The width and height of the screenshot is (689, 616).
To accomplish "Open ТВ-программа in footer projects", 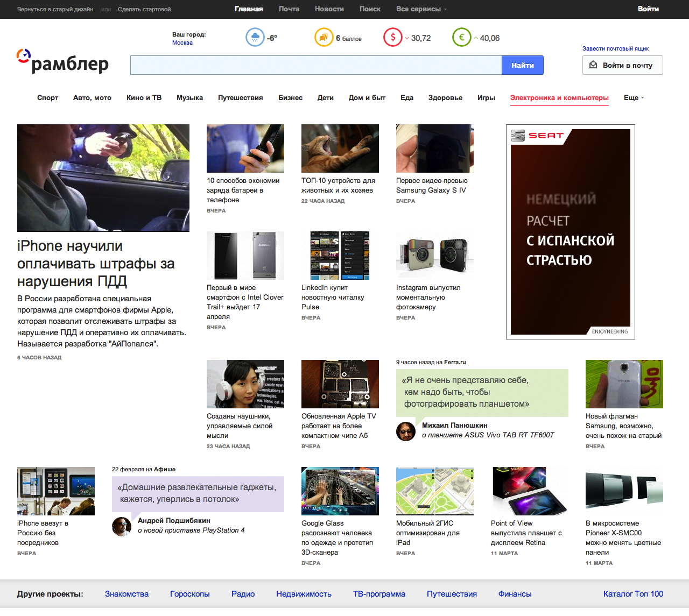I will (379, 594).
